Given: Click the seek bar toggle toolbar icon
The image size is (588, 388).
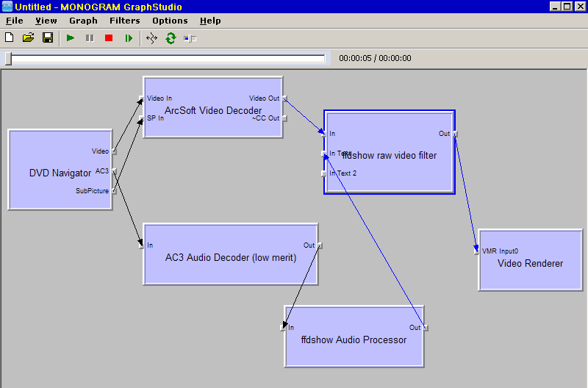Looking at the screenshot, I should tap(190, 38).
